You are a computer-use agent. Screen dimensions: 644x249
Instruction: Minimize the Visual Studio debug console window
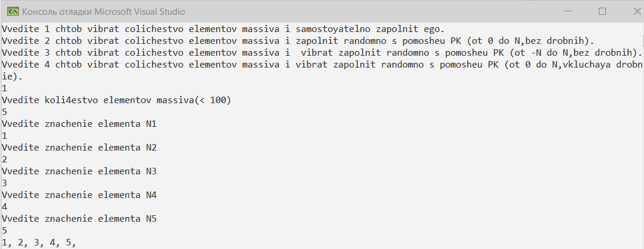[567, 11]
